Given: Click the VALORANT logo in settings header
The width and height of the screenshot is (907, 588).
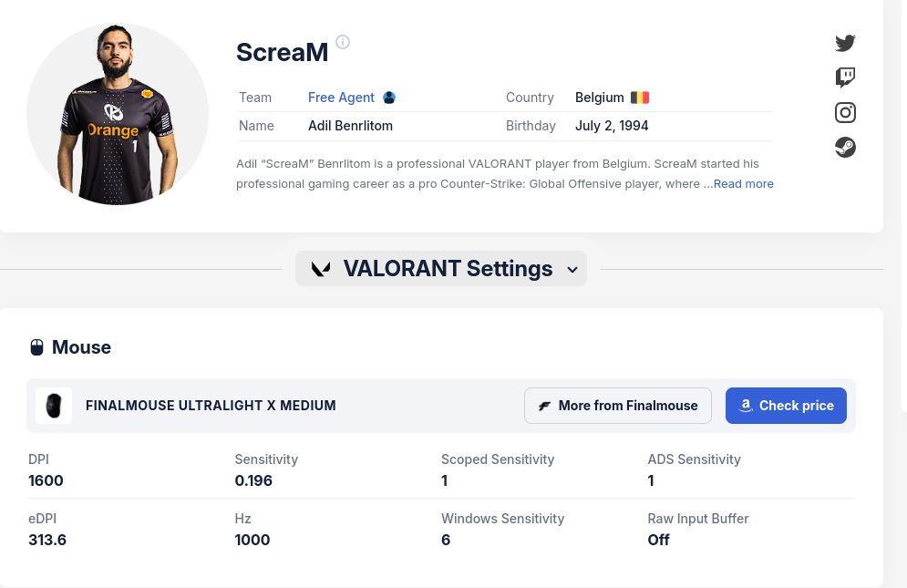Looking at the screenshot, I should click(321, 269).
